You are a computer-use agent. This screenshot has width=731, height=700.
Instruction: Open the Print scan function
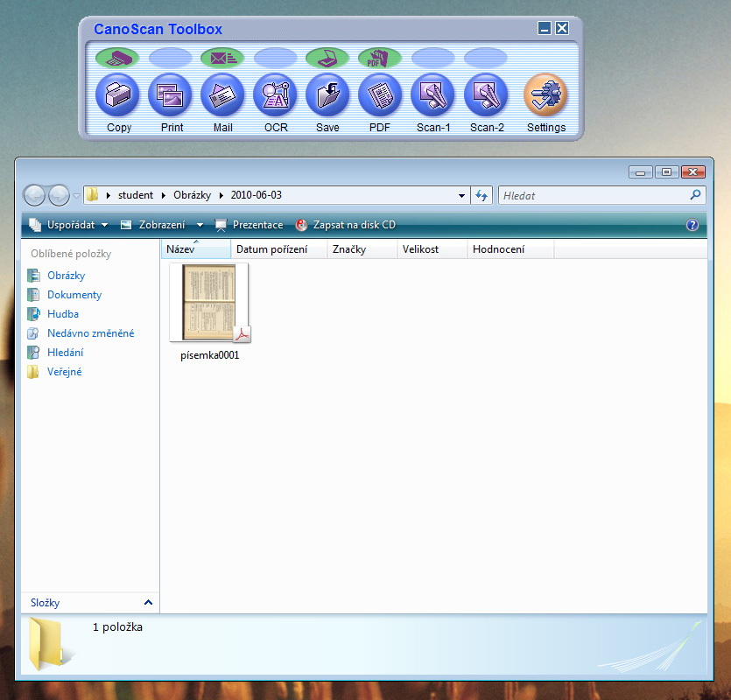click(x=171, y=95)
